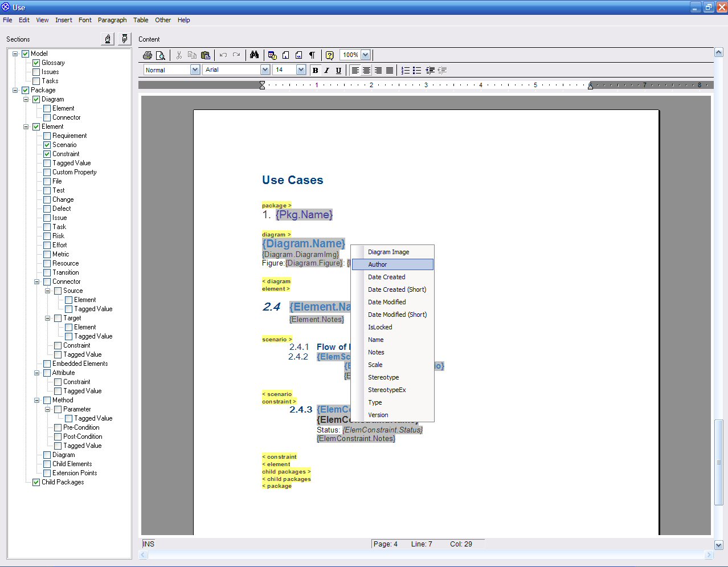Uncheck the Child Packages checkbox

36,482
